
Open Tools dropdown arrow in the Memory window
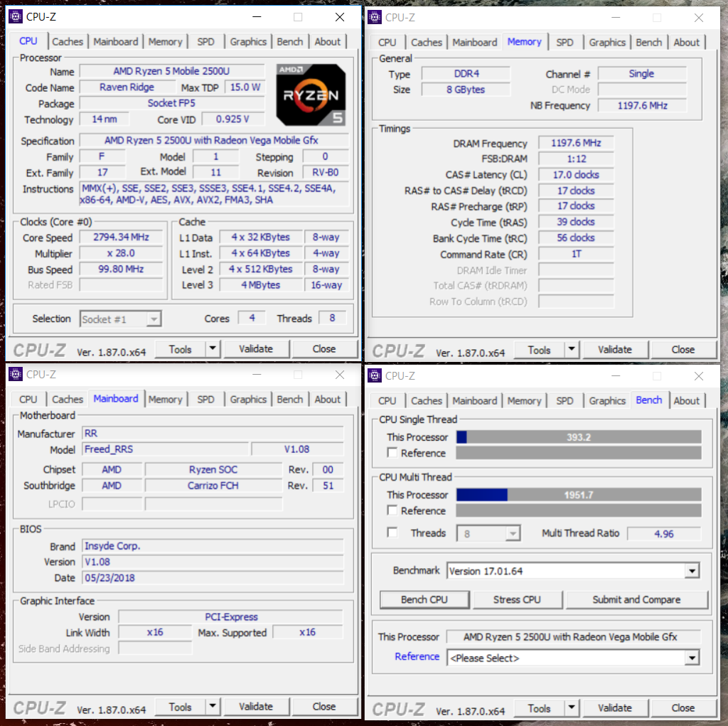(572, 350)
